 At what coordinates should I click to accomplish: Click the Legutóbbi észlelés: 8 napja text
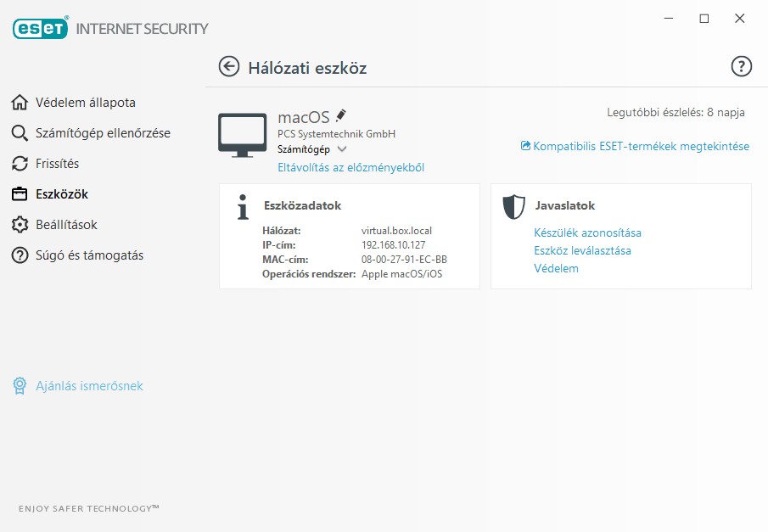pyautogui.click(x=676, y=112)
